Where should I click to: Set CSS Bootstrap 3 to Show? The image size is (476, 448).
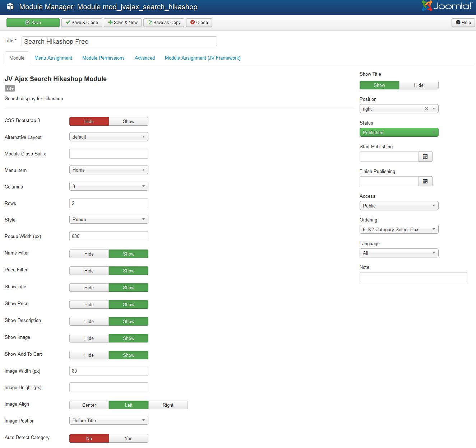(129, 121)
